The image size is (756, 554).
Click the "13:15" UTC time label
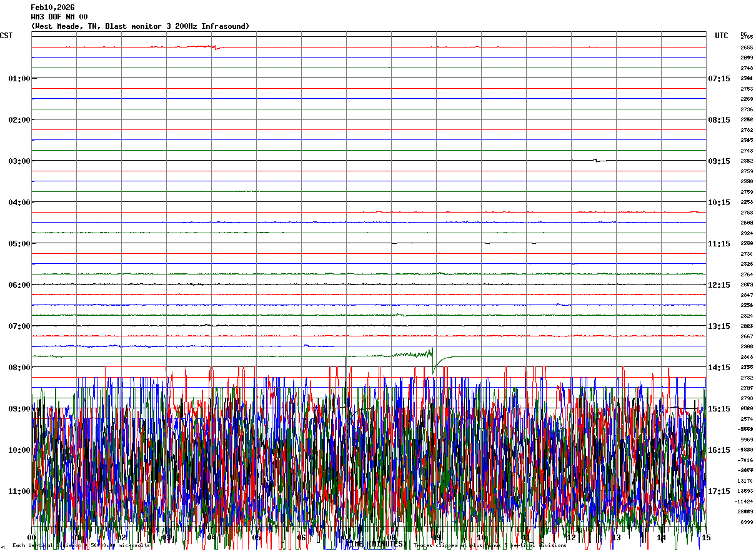(719, 326)
